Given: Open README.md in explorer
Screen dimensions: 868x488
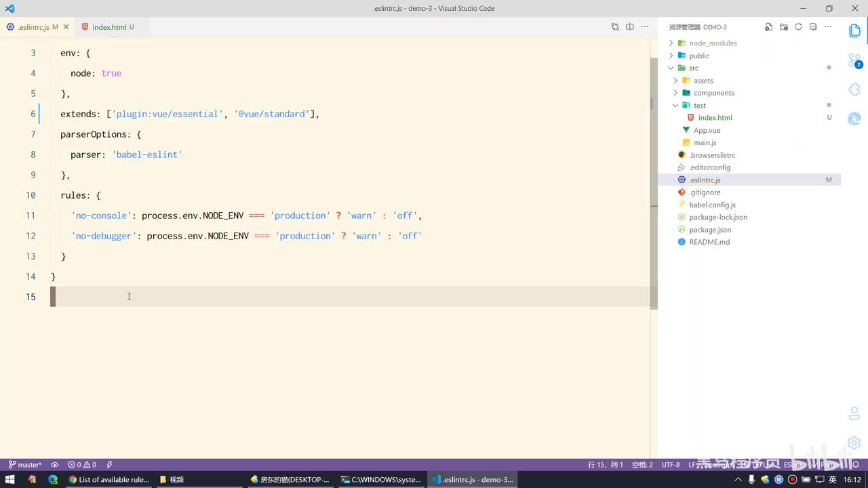Looking at the screenshot, I should pyautogui.click(x=709, y=242).
